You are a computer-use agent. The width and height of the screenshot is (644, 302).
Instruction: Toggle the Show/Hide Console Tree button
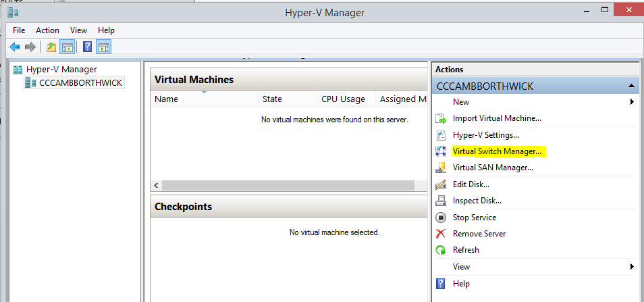point(67,47)
